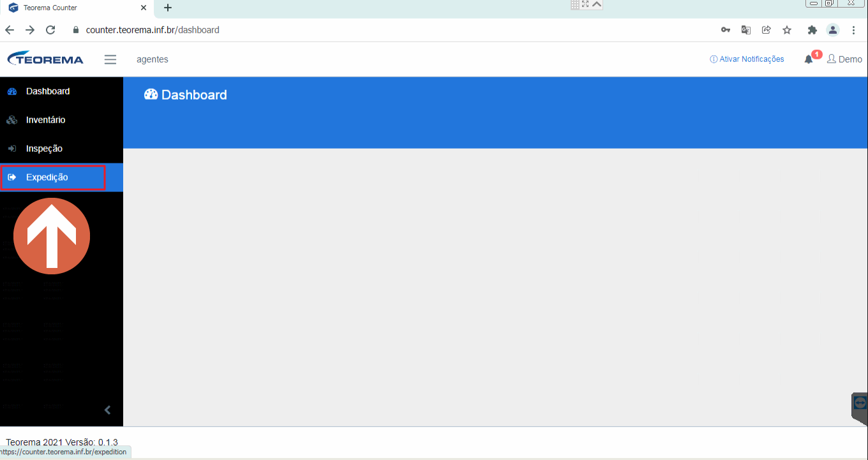The width and height of the screenshot is (868, 460).
Task: Open the notification bell
Action: coord(809,59)
